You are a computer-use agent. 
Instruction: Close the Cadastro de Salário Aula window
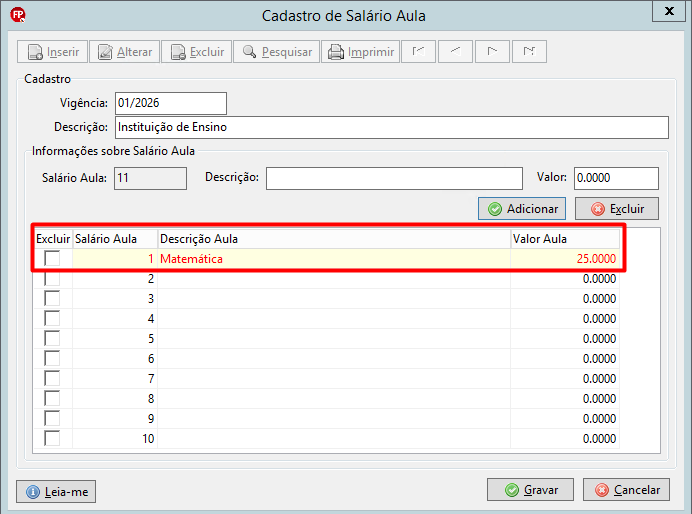[x=669, y=11]
